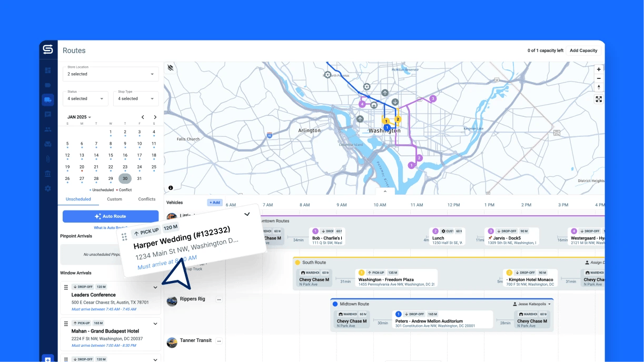Click the '0 of 1 capacity left' text
Viewport: 644px width, 362px height.
pyautogui.click(x=546, y=51)
